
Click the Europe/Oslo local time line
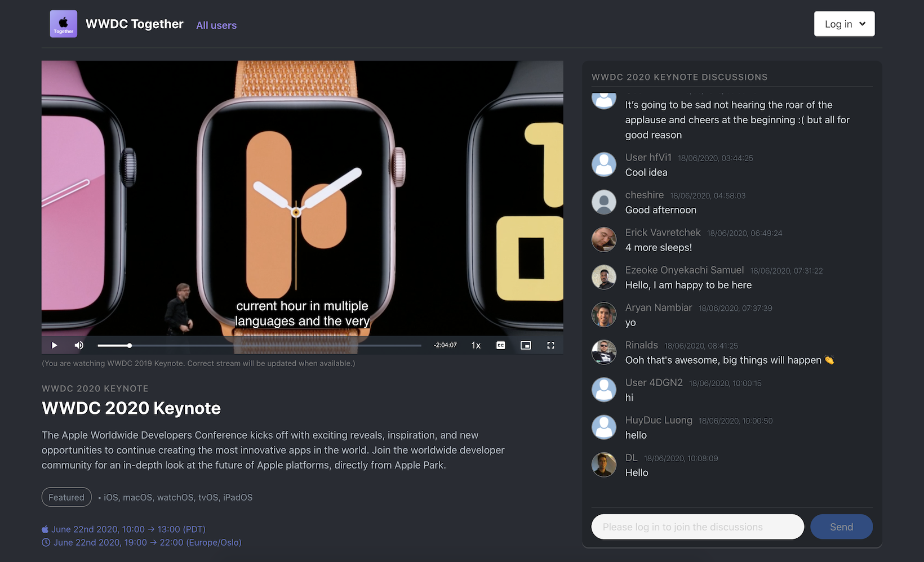(148, 542)
